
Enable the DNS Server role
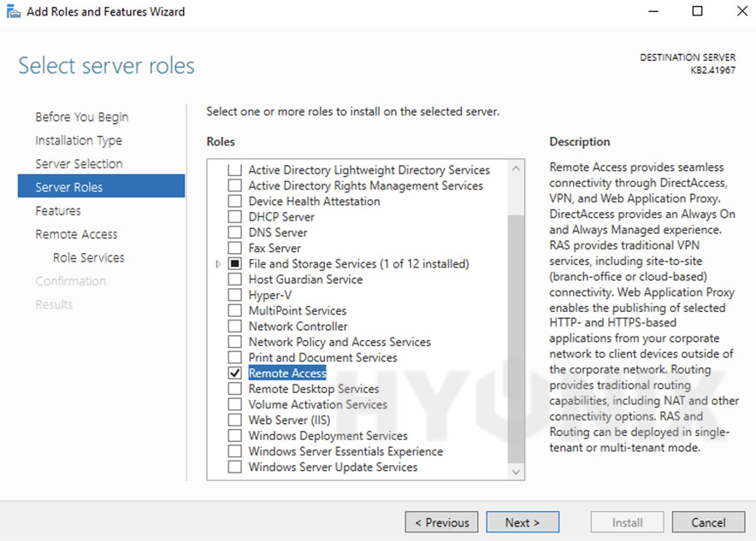click(235, 232)
